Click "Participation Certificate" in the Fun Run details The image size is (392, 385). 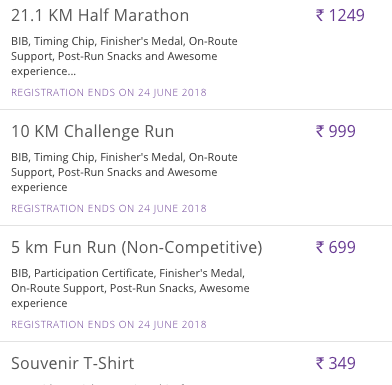click(94, 273)
